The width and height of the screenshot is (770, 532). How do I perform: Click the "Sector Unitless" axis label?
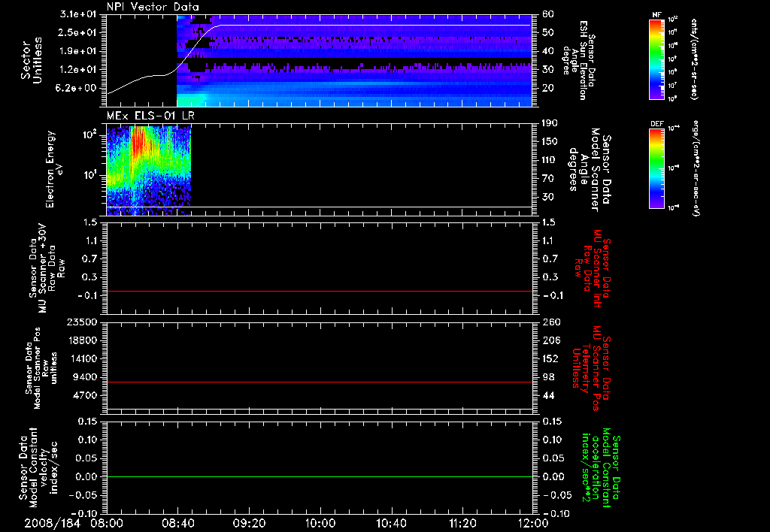point(32,60)
